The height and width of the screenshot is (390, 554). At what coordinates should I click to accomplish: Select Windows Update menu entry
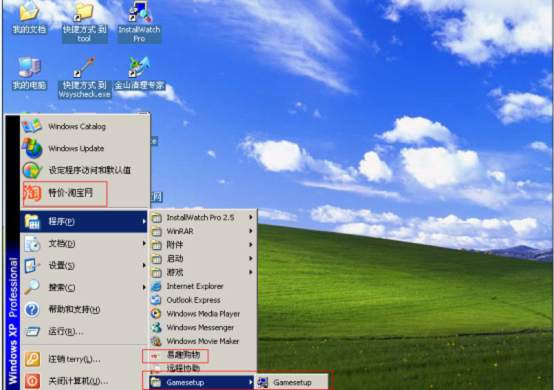pyautogui.click(x=85, y=148)
